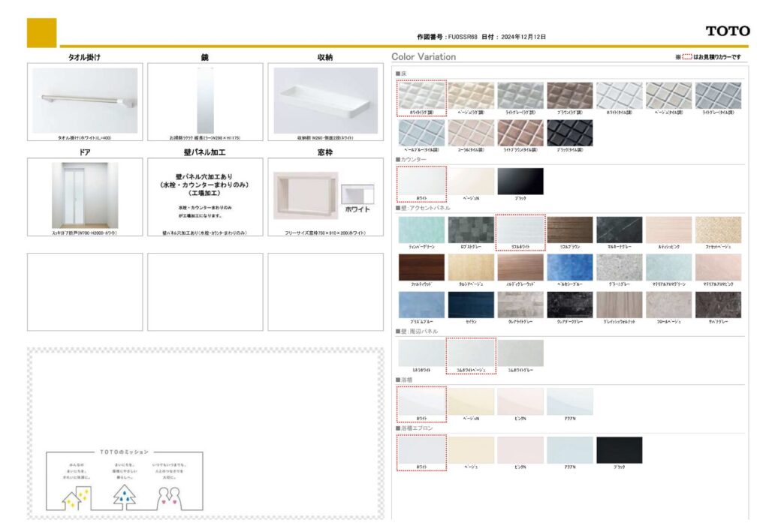Image resolution: width=769 pixels, height=532 pixels.
Task: Select the bright blue accent panel swatch
Action: (569, 267)
